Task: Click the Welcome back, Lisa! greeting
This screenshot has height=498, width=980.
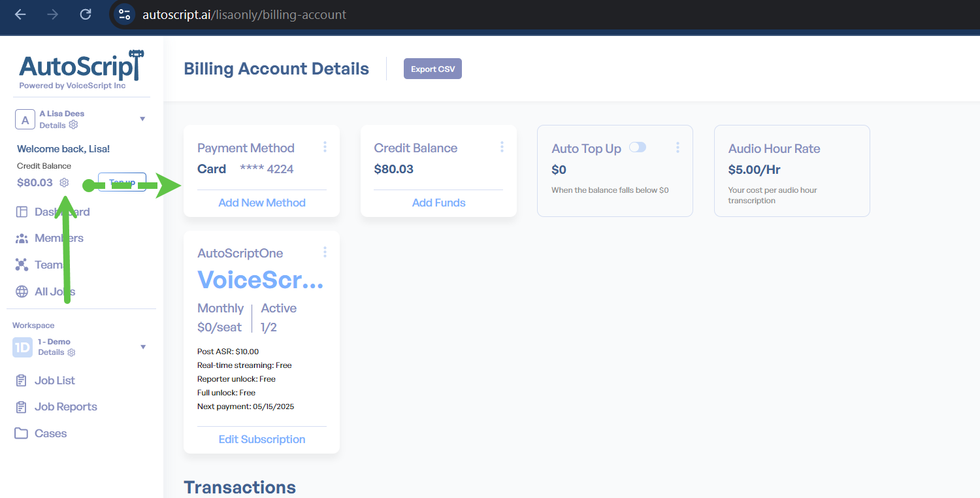Action: (63, 149)
